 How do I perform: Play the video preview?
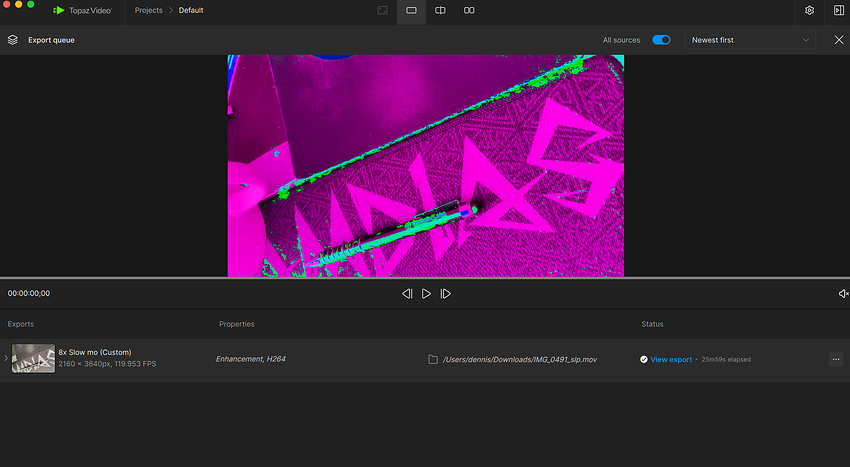point(427,293)
